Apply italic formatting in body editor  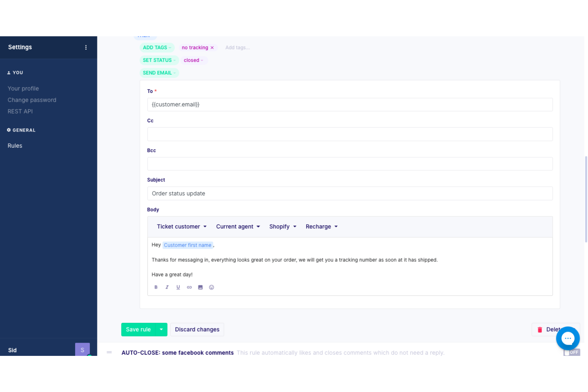(x=167, y=287)
